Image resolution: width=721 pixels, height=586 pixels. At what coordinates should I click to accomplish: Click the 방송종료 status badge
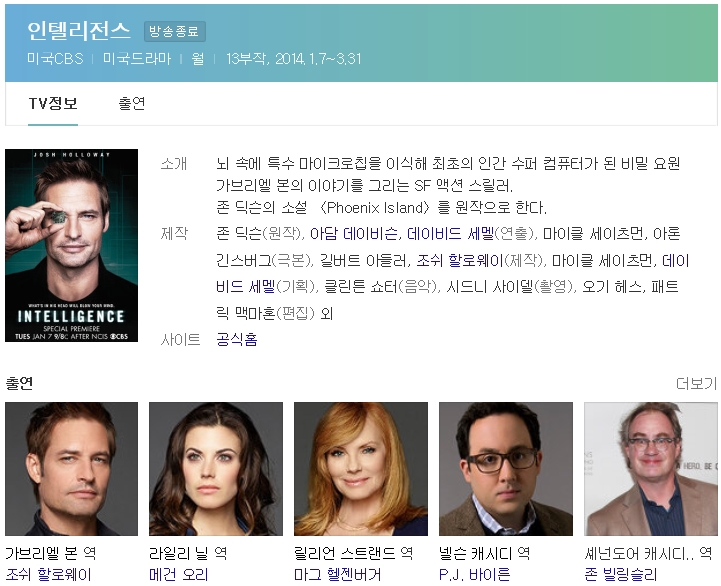tap(174, 31)
